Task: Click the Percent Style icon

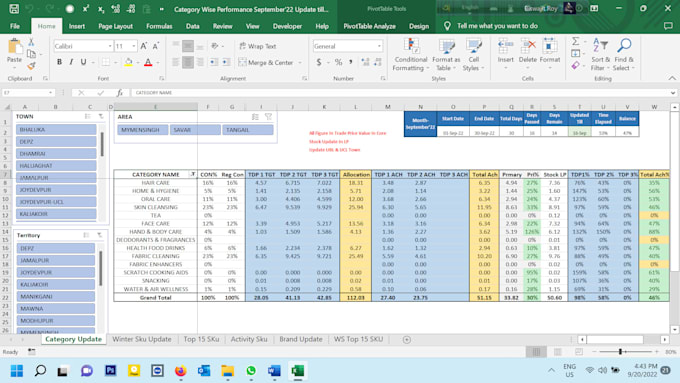Action: (x=338, y=62)
